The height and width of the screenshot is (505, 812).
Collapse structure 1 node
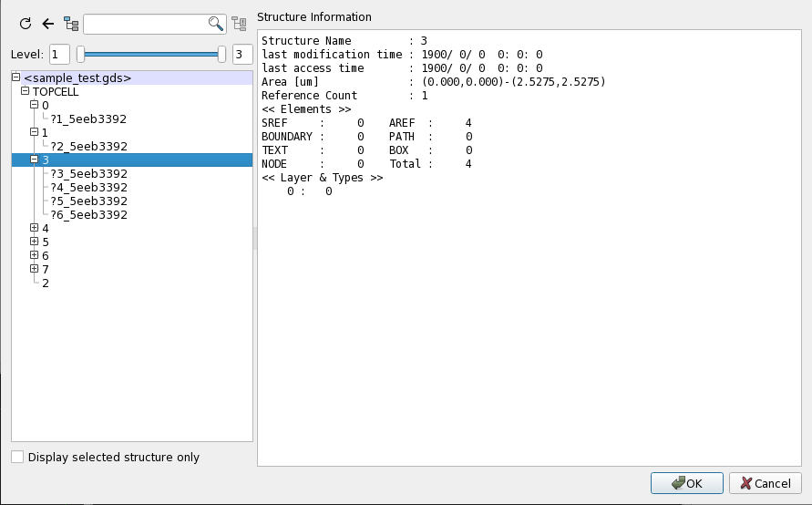pos(35,132)
